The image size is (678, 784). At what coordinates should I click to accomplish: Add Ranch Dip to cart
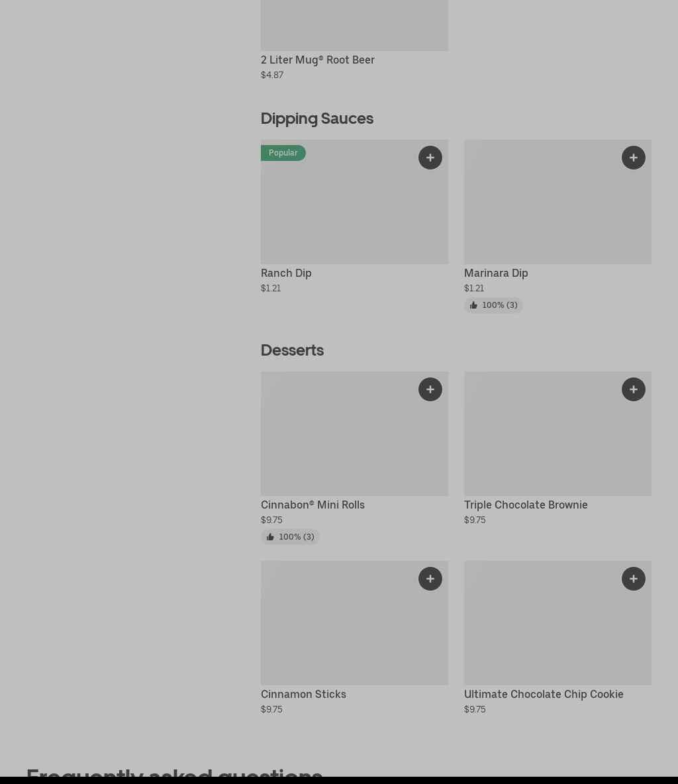tap(430, 158)
